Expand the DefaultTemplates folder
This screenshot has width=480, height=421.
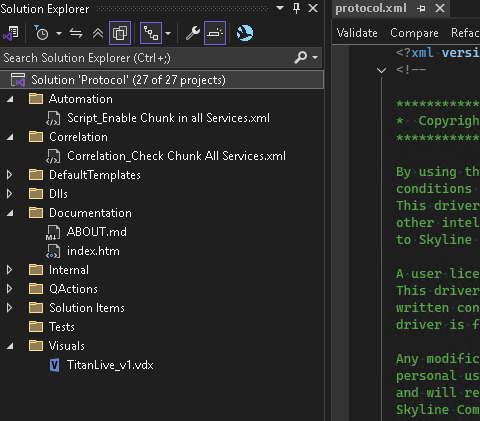tap(10, 175)
